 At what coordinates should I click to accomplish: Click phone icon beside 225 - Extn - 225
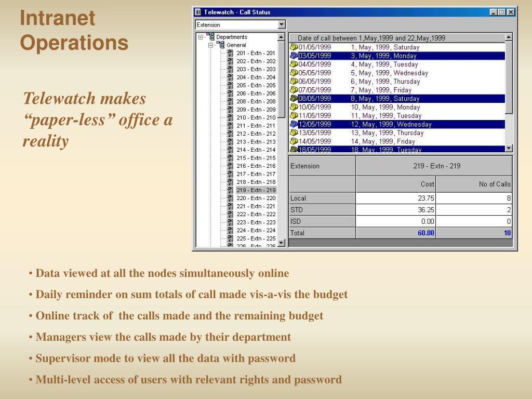pyautogui.click(x=230, y=238)
